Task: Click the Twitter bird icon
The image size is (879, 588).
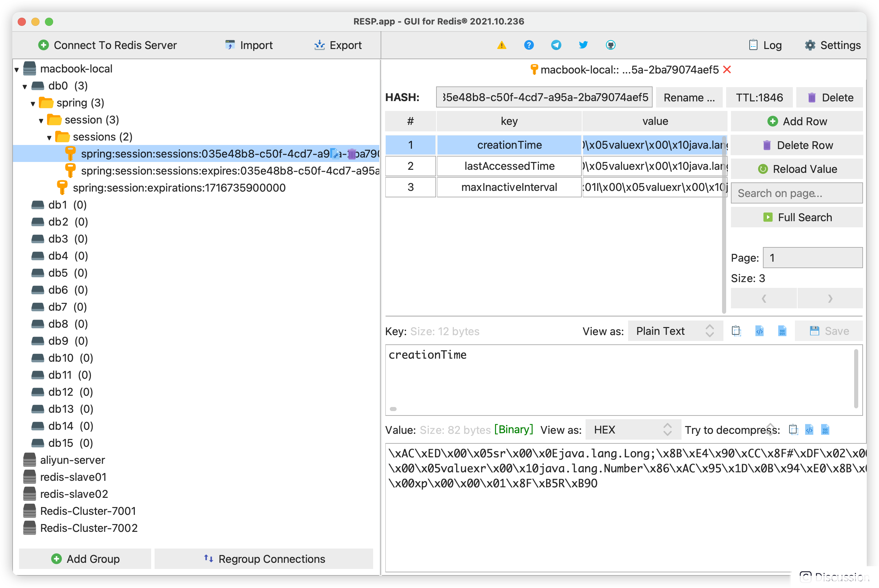Action: 583,45
